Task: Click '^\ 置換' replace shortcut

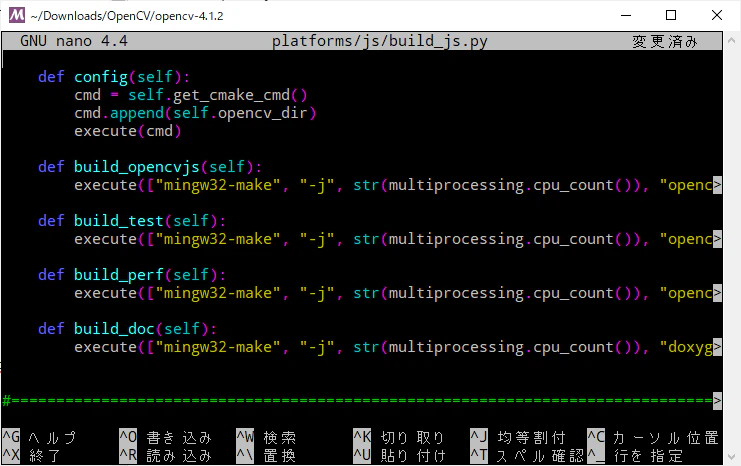Action: tap(266, 456)
